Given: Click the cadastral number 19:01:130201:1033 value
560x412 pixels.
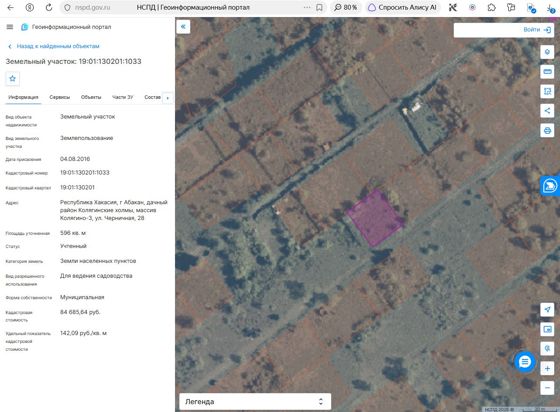Looking at the screenshot, I should [85, 173].
